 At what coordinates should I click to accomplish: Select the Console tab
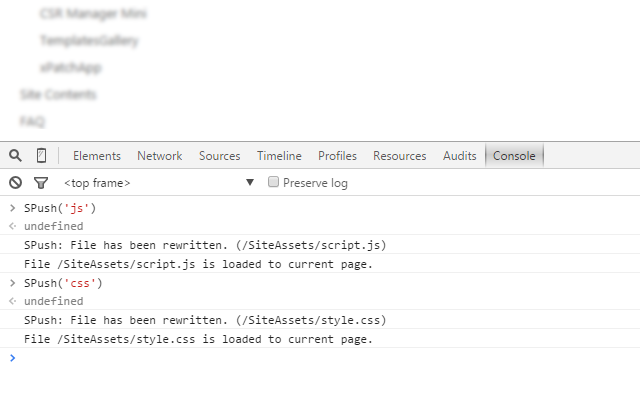(x=514, y=156)
